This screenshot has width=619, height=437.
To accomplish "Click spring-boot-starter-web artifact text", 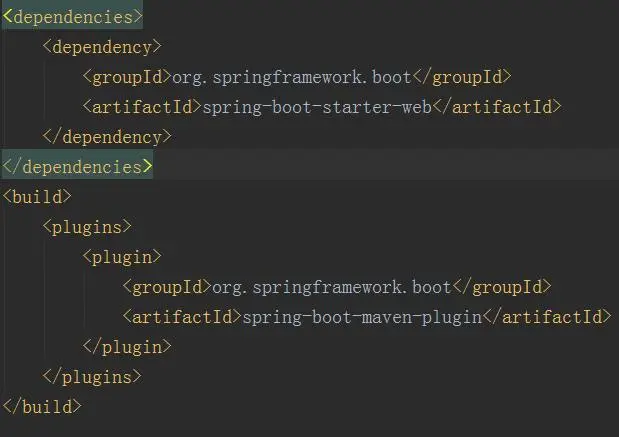I will pyautogui.click(x=317, y=107).
